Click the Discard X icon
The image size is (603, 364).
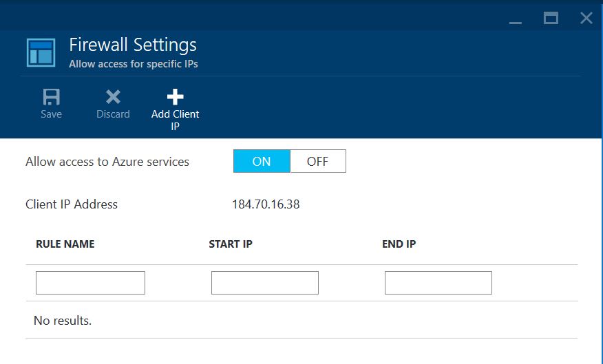[113, 97]
